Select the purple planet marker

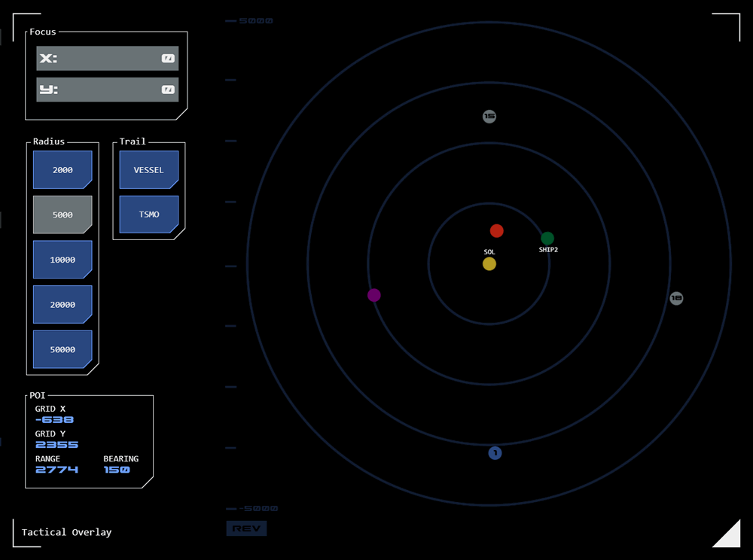(x=374, y=295)
